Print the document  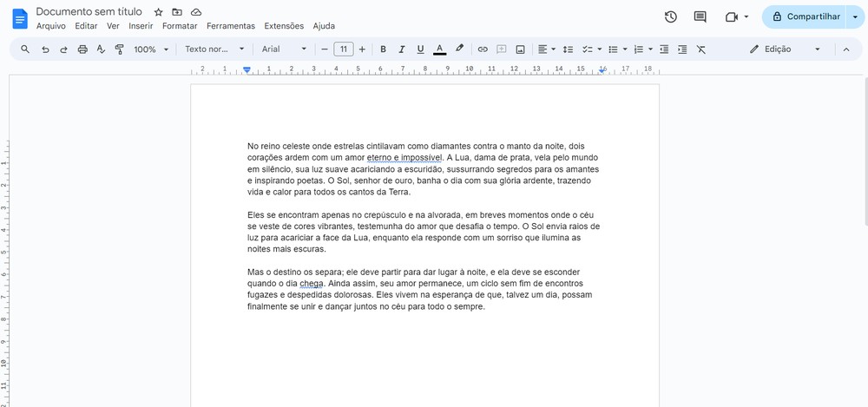[82, 49]
